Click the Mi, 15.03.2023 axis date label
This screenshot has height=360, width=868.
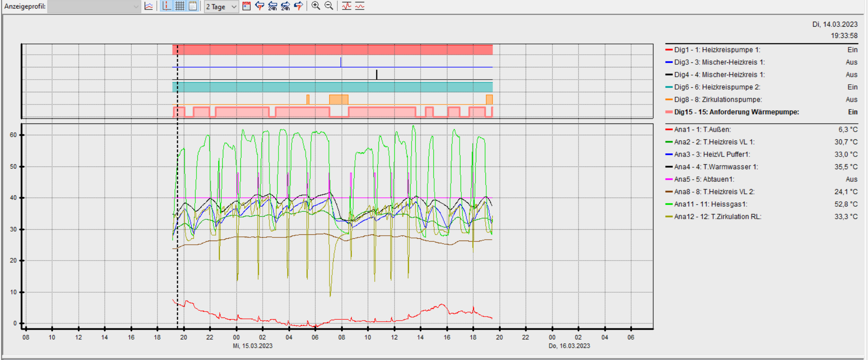253,346
